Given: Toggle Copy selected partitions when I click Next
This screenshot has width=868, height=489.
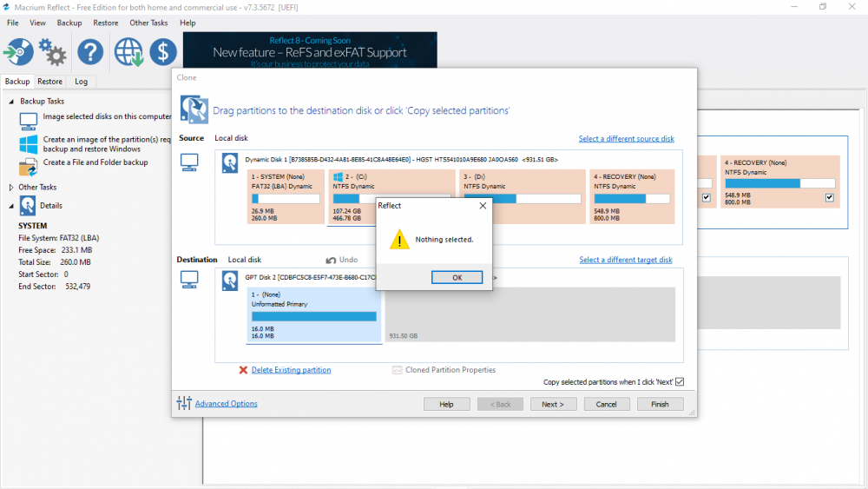Looking at the screenshot, I should (x=680, y=381).
